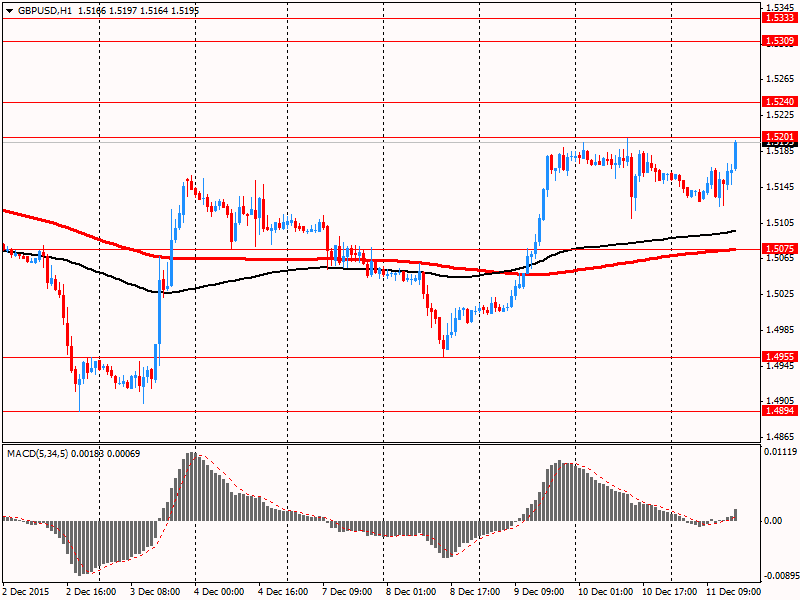The image size is (800, 600).
Task: Click the 11 Dec 09:00 time label
Action: (x=733, y=592)
